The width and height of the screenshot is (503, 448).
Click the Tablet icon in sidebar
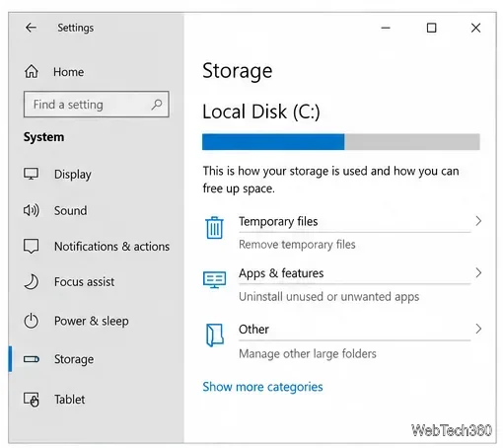(x=32, y=400)
